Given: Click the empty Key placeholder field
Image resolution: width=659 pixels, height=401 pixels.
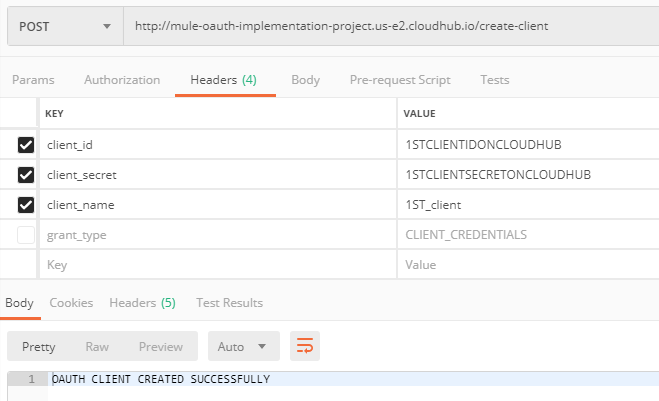Looking at the screenshot, I should coord(215,265).
